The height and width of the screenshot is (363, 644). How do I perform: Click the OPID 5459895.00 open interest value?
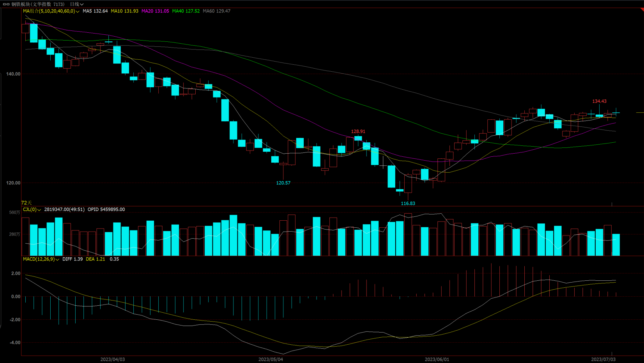(x=106, y=209)
